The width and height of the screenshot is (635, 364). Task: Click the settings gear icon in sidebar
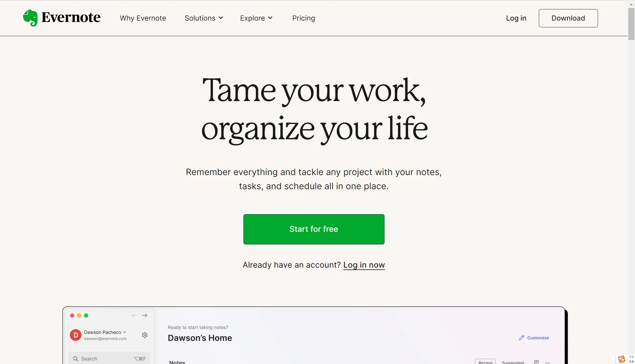145,335
